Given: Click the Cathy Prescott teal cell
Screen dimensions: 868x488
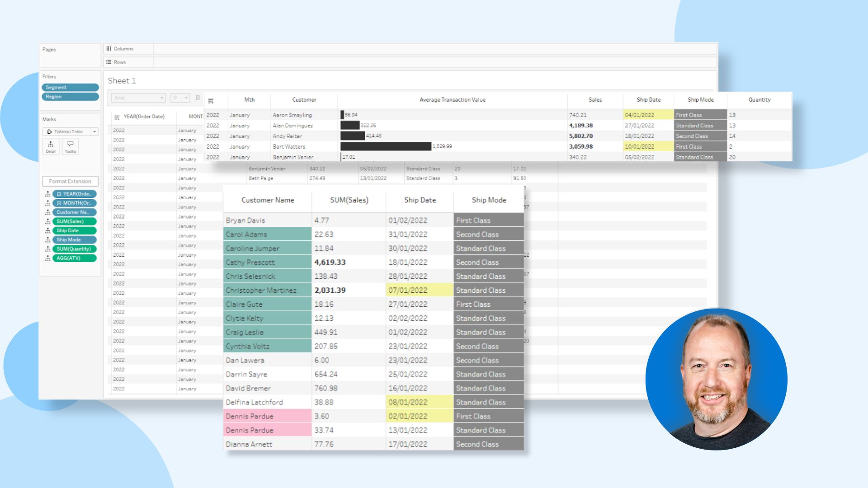Looking at the screenshot, I should [267, 263].
